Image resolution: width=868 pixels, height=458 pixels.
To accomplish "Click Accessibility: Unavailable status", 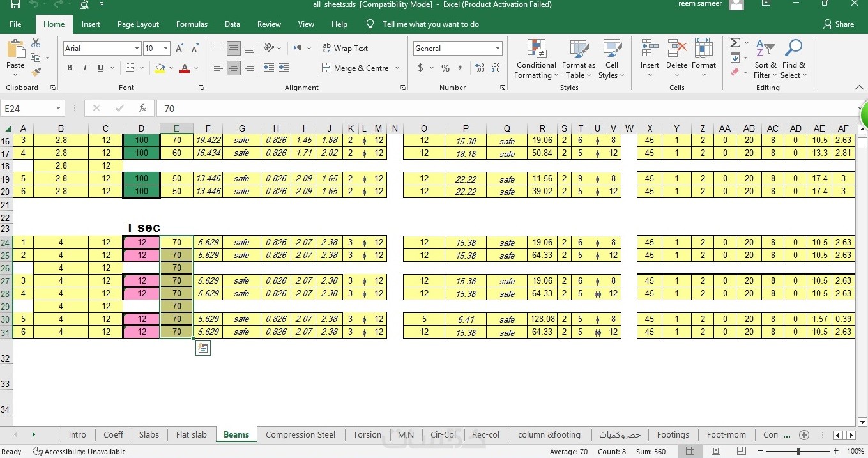I will [79, 452].
